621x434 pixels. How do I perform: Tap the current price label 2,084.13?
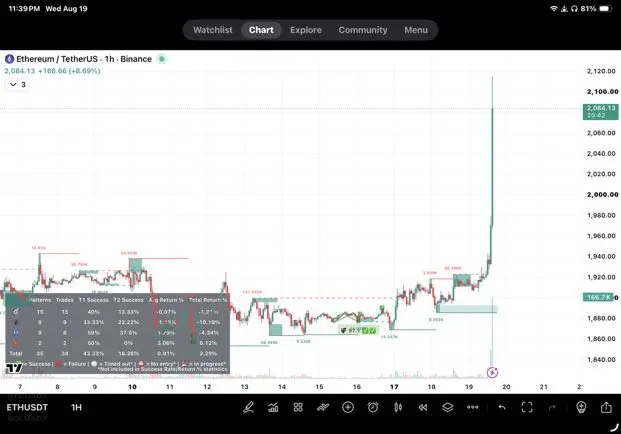(x=600, y=112)
